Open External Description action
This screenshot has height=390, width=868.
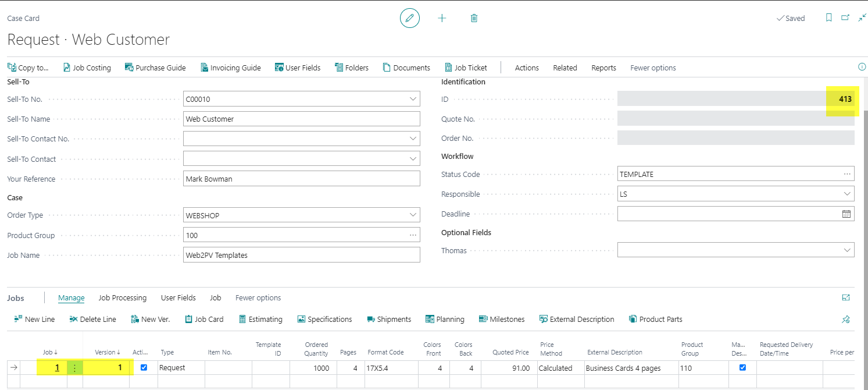pos(577,319)
